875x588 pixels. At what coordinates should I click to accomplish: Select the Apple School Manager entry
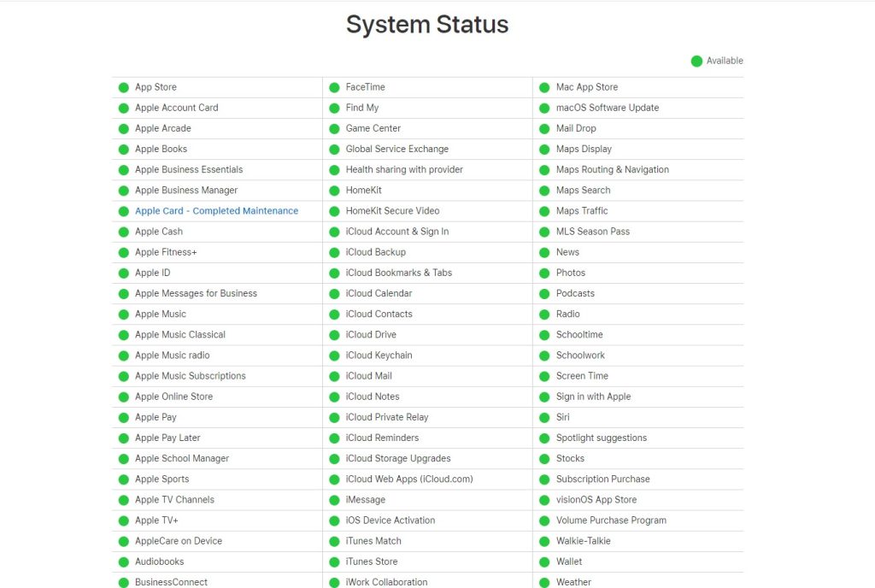182,459
